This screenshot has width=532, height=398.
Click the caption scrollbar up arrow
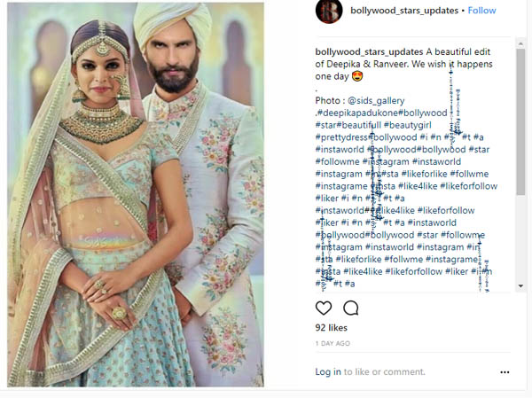point(520,43)
